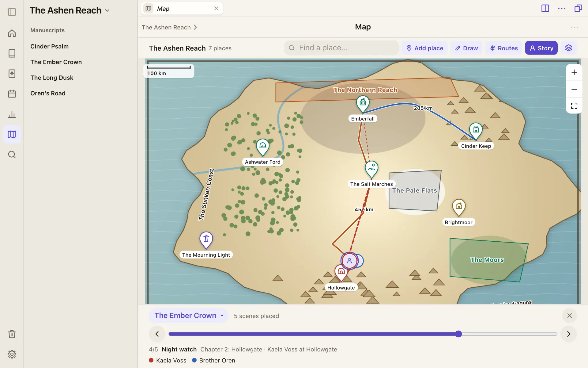This screenshot has width=588, height=368.
Task: Open Cinder Psalm manuscript
Action: (x=50, y=46)
